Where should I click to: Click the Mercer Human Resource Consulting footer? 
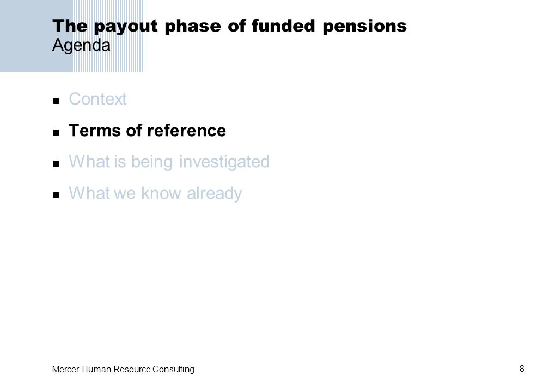coord(123,370)
